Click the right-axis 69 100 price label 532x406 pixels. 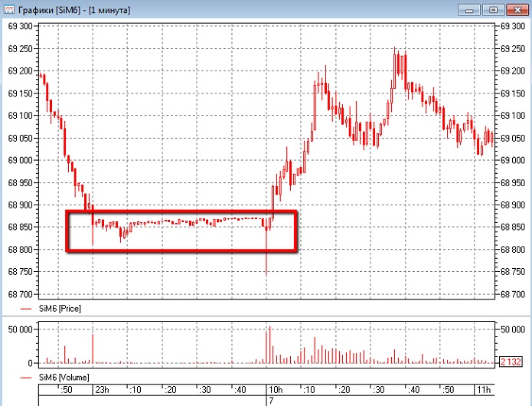(513, 116)
